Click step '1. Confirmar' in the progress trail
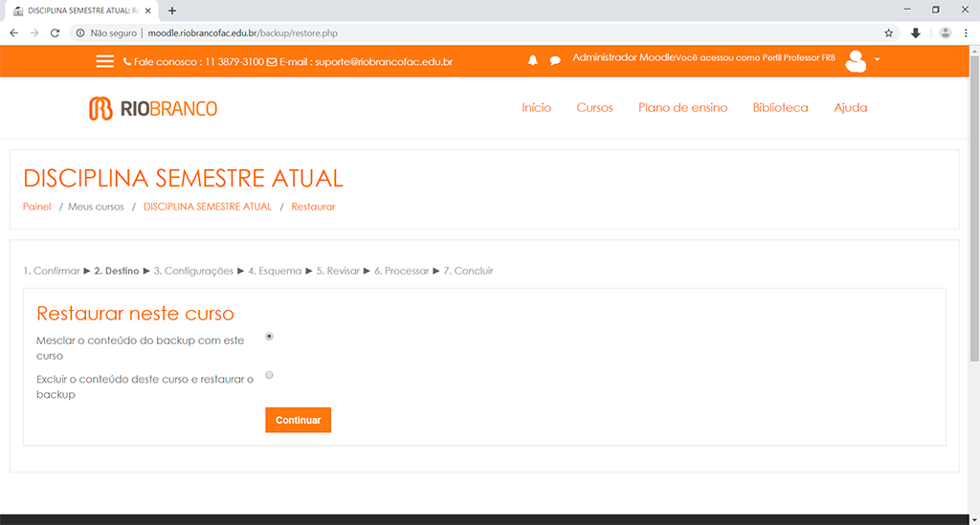This screenshot has height=525, width=980. coord(52,271)
